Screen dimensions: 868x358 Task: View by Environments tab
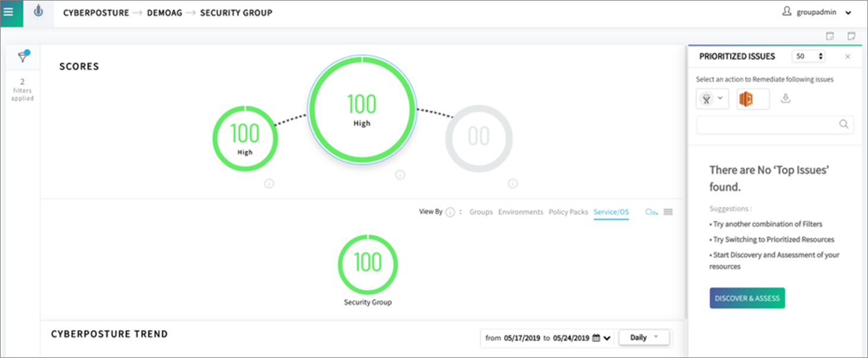521,212
